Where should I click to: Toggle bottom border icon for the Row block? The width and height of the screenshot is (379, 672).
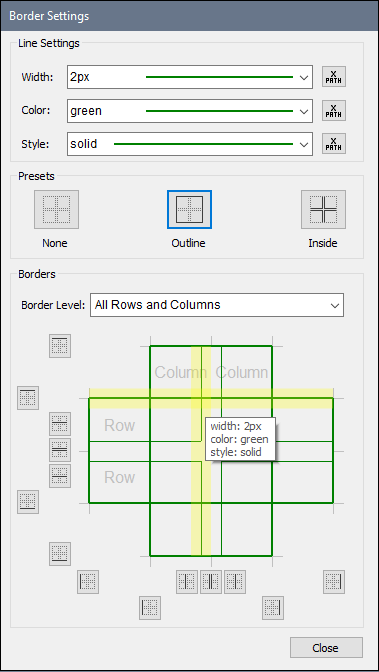(28, 502)
